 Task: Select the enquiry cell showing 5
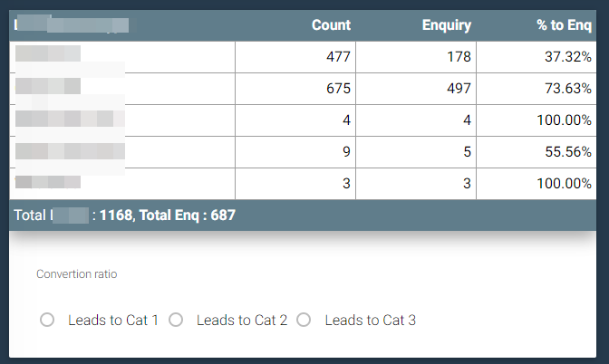pos(467,152)
